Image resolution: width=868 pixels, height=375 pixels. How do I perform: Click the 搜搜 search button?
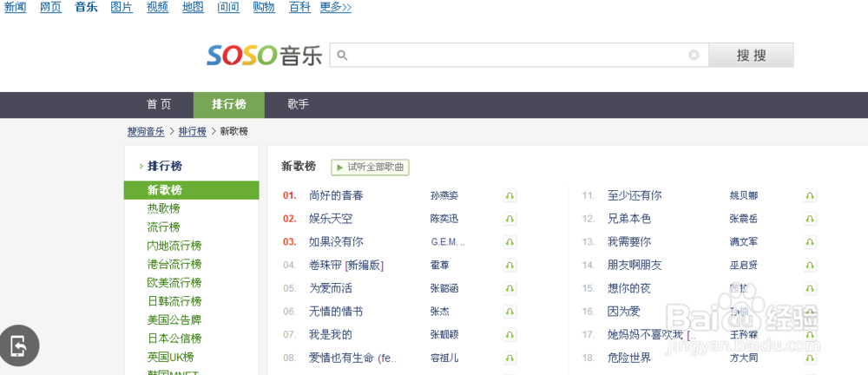click(x=751, y=55)
